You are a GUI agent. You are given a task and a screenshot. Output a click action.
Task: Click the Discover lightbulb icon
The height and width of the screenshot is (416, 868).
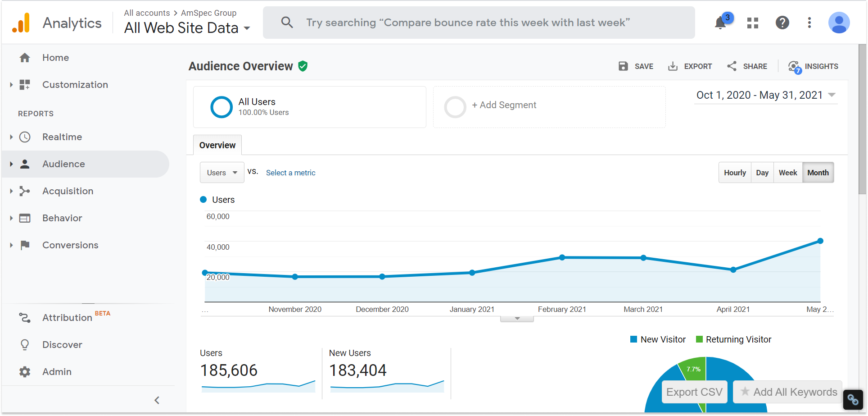[25, 345]
